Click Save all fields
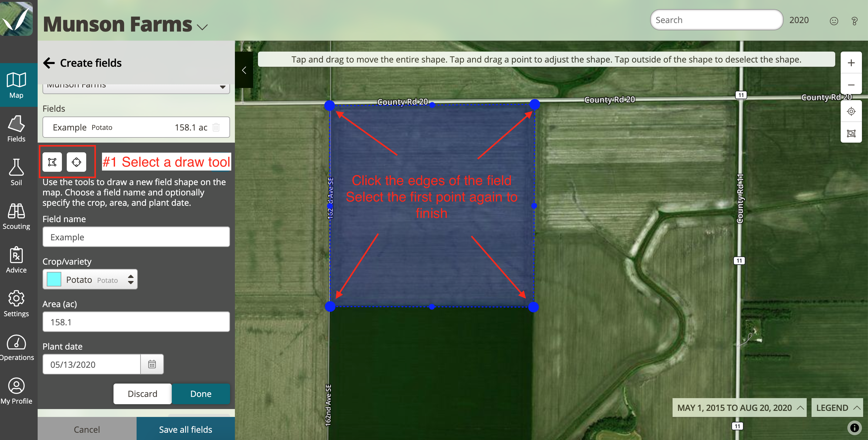Screen dimensions: 868x440 click(x=186, y=429)
